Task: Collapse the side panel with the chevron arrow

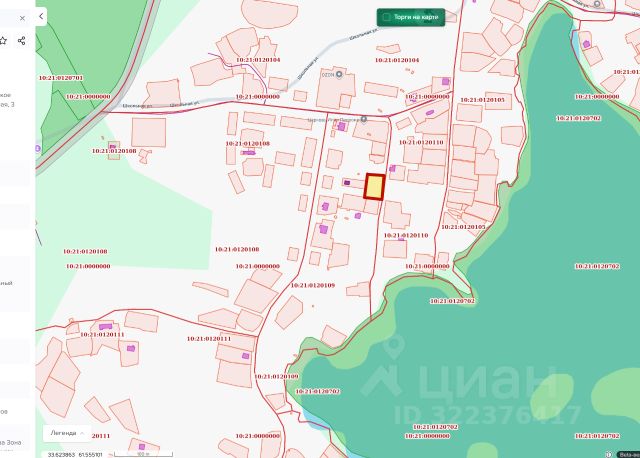Action: (41, 16)
